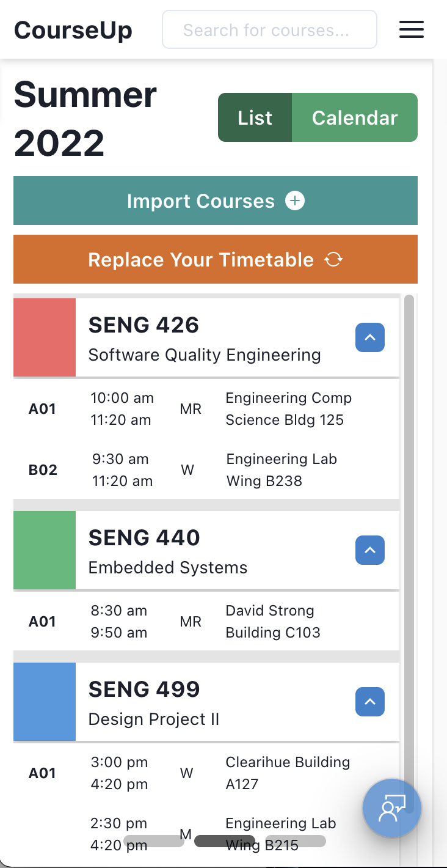Click the refresh icon on Replace Your Timetable

[x=334, y=260]
